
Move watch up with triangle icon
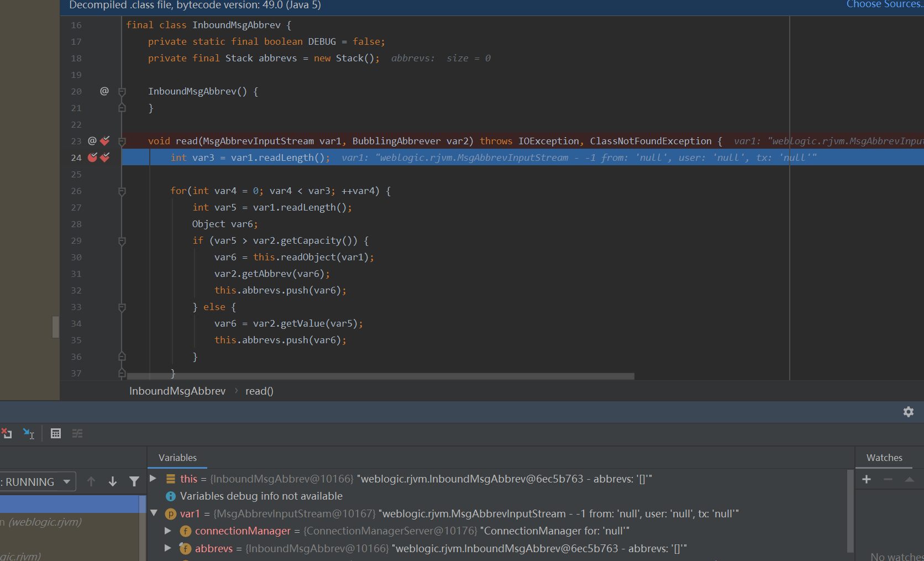909,479
